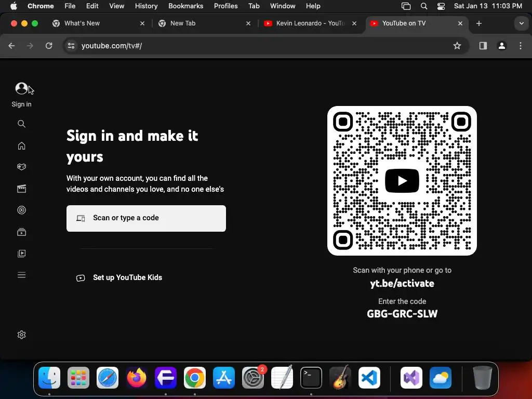This screenshot has height=399, width=532.
Task: Open the Gaming section in the sidebar
Action: [x=21, y=167]
